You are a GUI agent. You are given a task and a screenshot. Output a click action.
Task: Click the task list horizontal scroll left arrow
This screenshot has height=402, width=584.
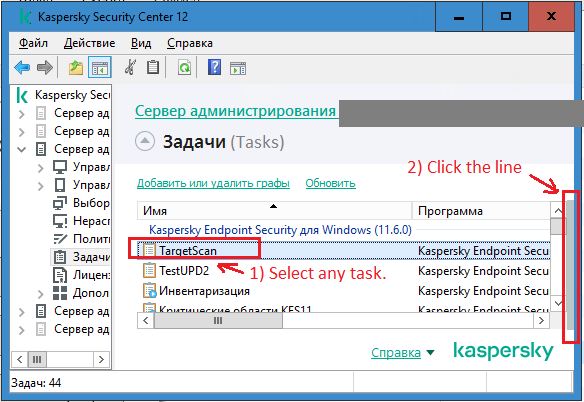146,320
